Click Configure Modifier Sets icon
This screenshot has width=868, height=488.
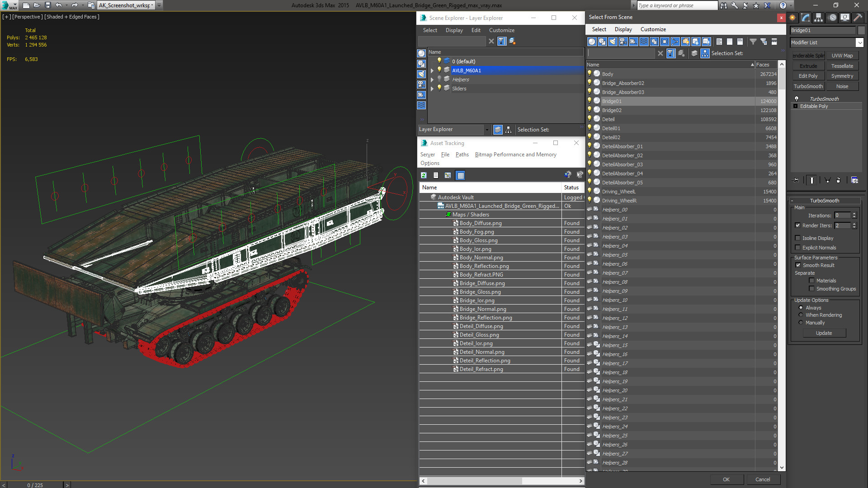click(x=854, y=180)
